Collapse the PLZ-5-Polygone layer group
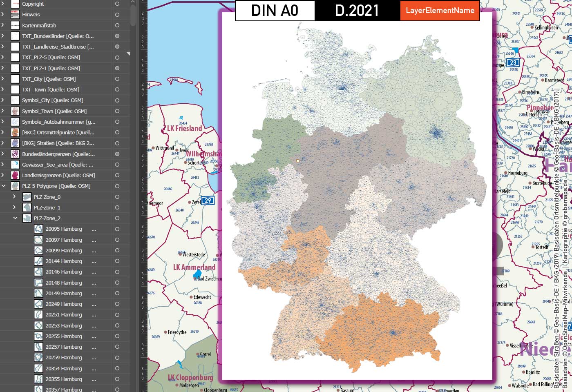 coord(4,186)
